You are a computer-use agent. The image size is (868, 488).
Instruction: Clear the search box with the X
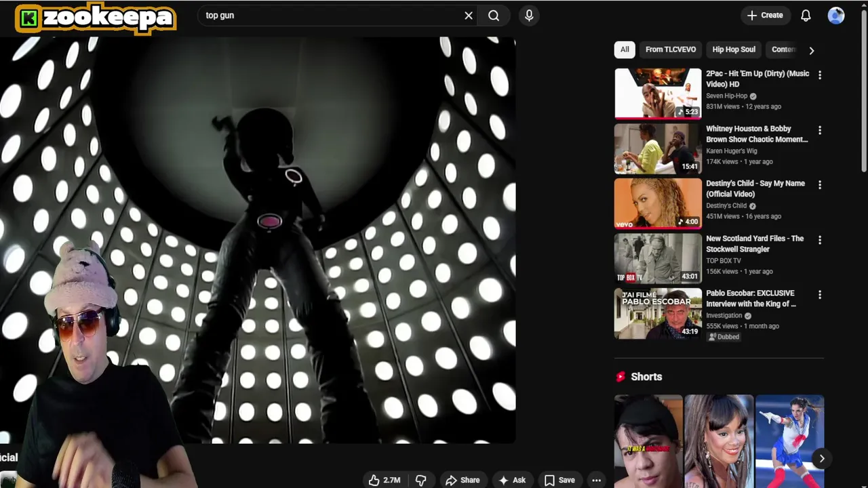pyautogui.click(x=469, y=15)
